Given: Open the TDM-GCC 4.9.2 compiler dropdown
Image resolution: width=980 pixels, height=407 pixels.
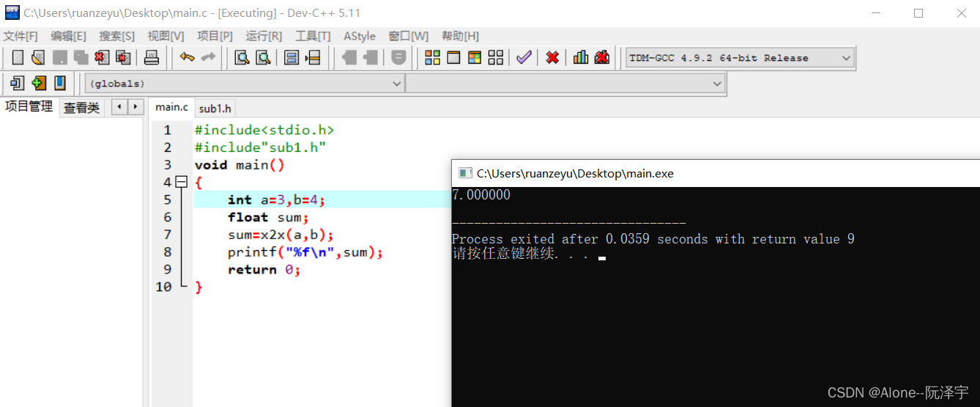Looking at the screenshot, I should click(740, 58).
